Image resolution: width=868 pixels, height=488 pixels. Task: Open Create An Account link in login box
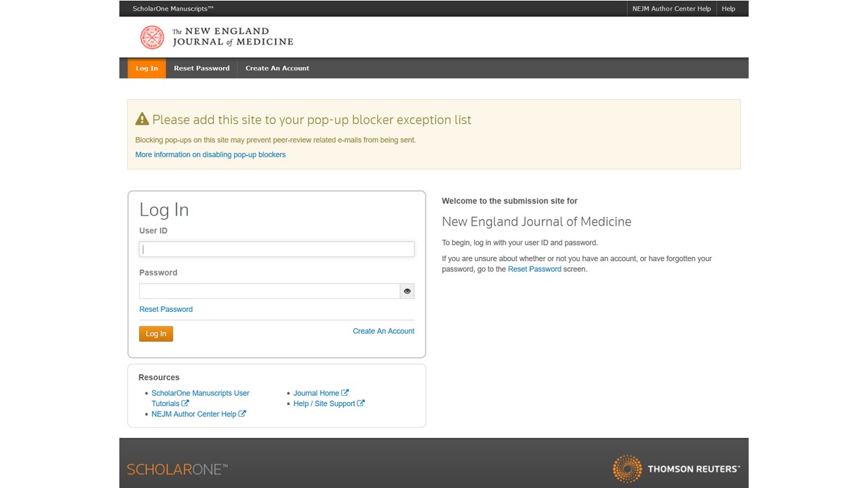(383, 331)
